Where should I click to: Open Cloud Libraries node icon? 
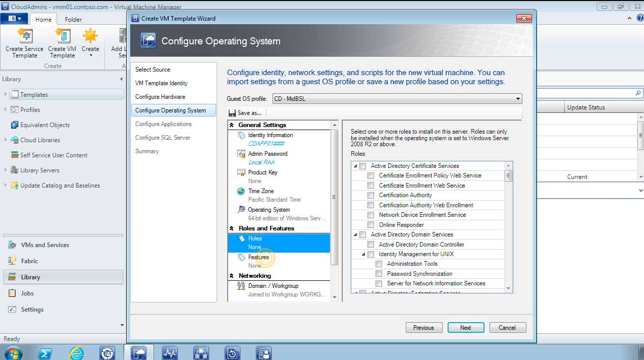click(15, 140)
